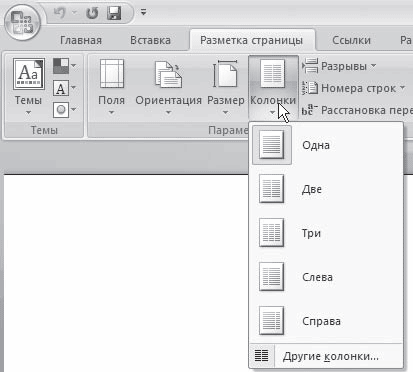Open the Номера строк dropdown

pyautogui.click(x=353, y=88)
